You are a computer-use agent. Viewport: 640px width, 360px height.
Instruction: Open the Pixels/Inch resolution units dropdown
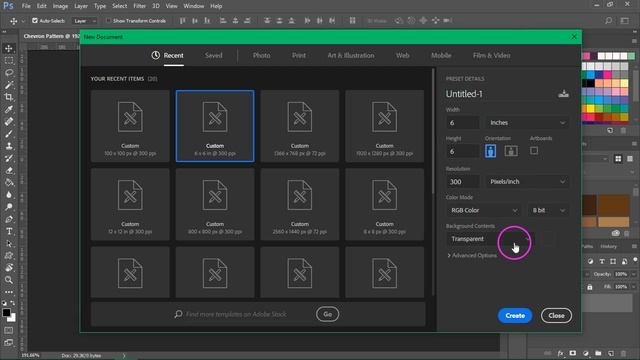[527, 182]
